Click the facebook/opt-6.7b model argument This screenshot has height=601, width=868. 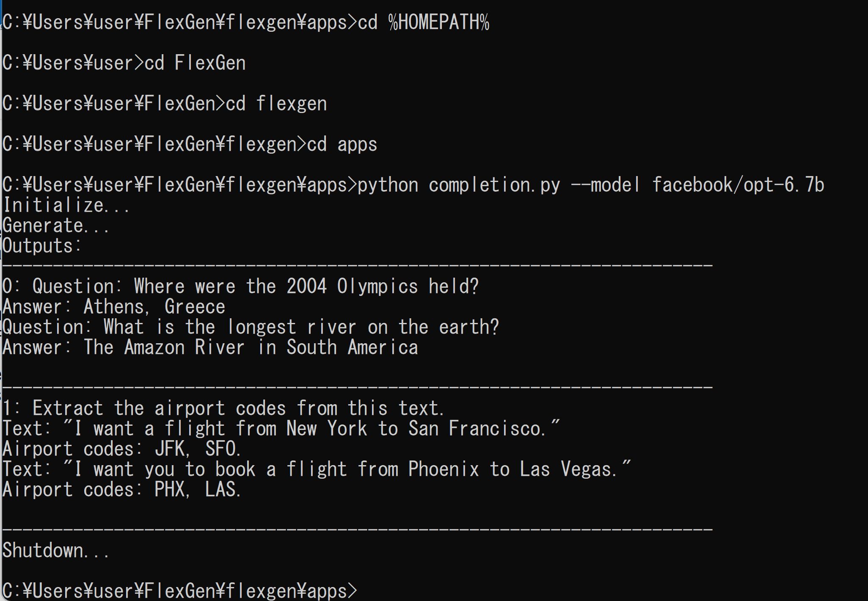(738, 185)
